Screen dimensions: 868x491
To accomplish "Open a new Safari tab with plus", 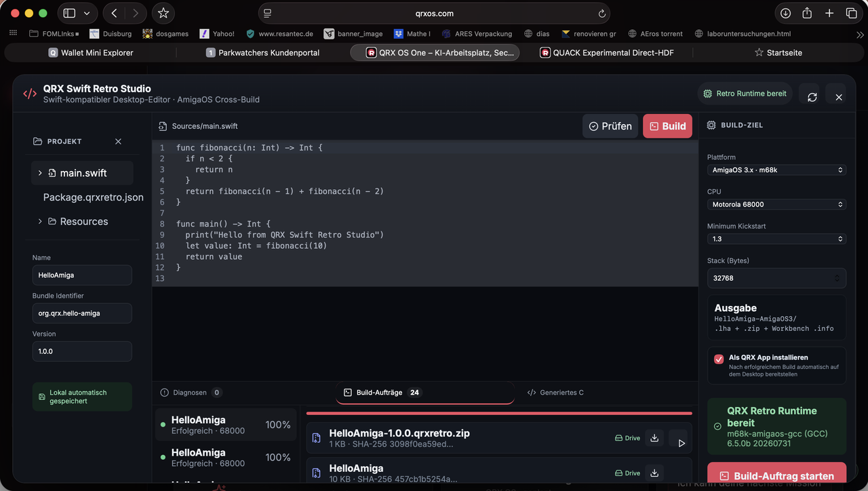I will tap(829, 13).
